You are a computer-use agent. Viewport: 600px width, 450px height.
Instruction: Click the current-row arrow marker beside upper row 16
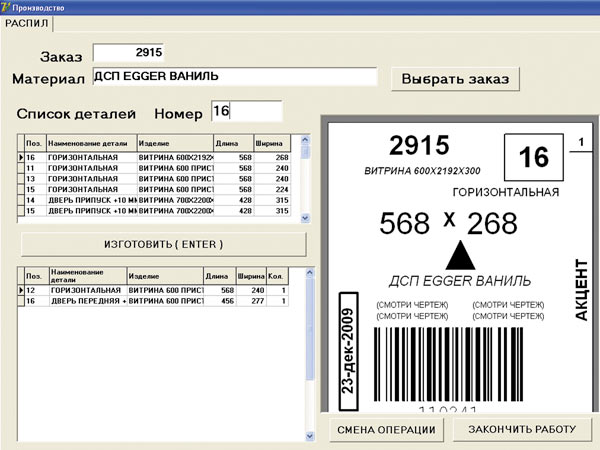click(21, 157)
